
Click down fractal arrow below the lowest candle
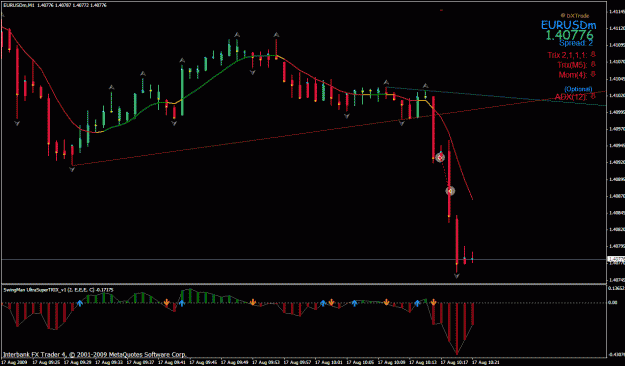(457, 275)
